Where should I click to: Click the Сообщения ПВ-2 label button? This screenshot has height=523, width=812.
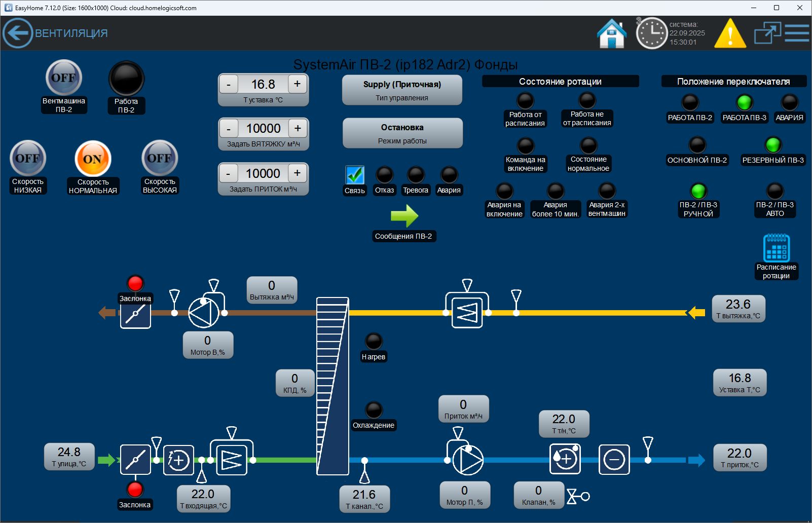pyautogui.click(x=403, y=236)
